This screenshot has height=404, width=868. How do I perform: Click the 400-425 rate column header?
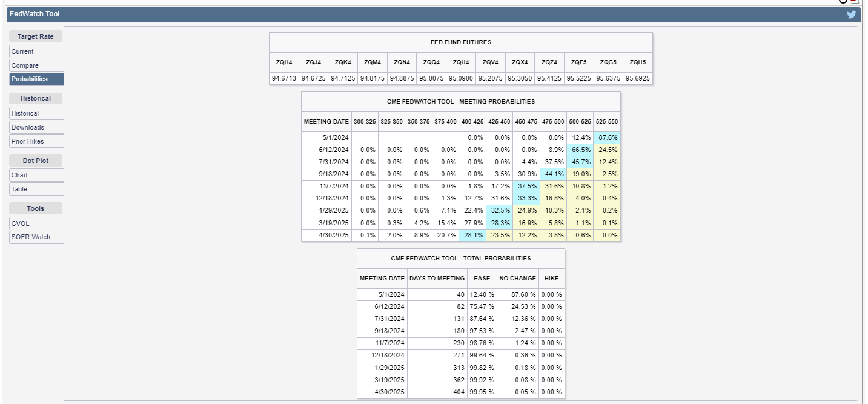[472, 122]
